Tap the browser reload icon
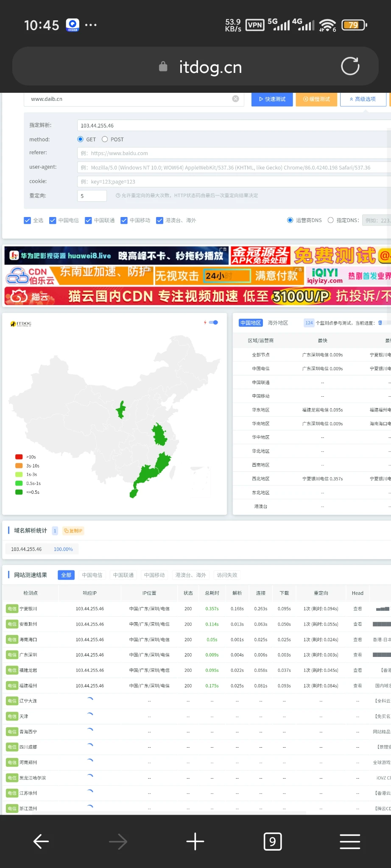 [350, 66]
